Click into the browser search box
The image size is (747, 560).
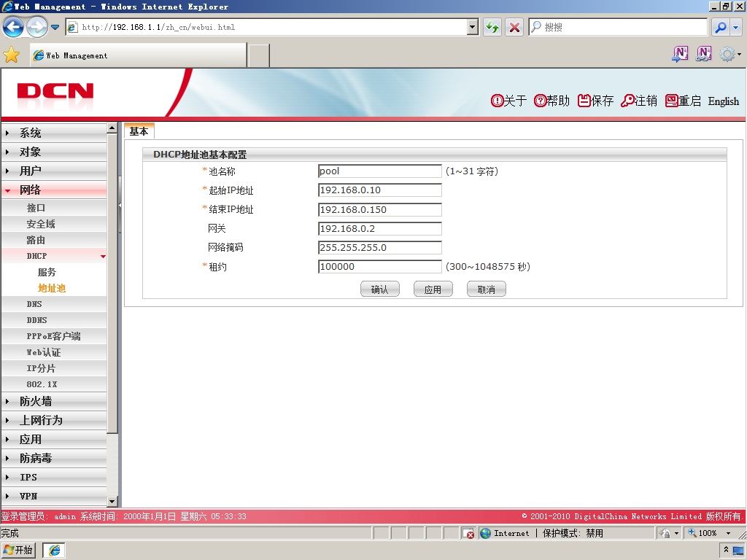click(617, 27)
